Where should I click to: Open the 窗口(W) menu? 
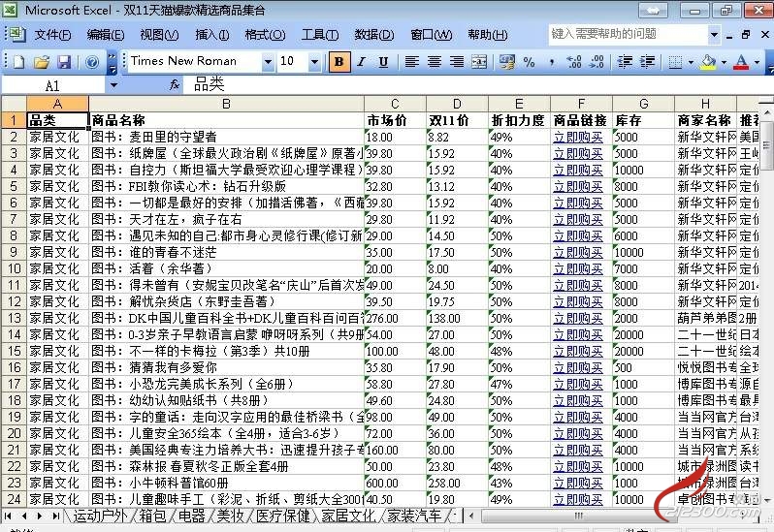431,35
